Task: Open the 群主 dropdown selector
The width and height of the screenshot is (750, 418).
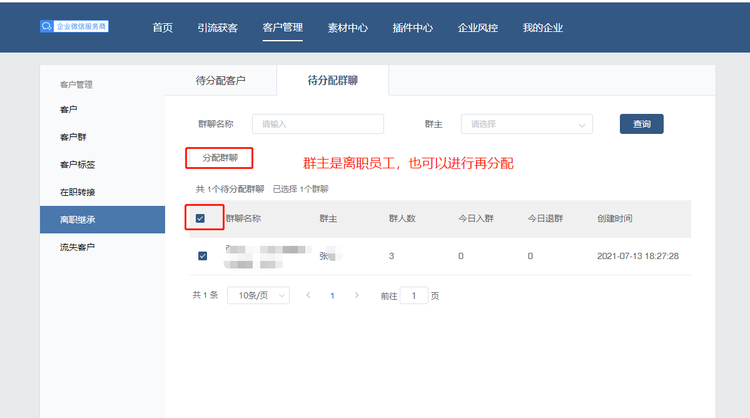Action: point(526,124)
